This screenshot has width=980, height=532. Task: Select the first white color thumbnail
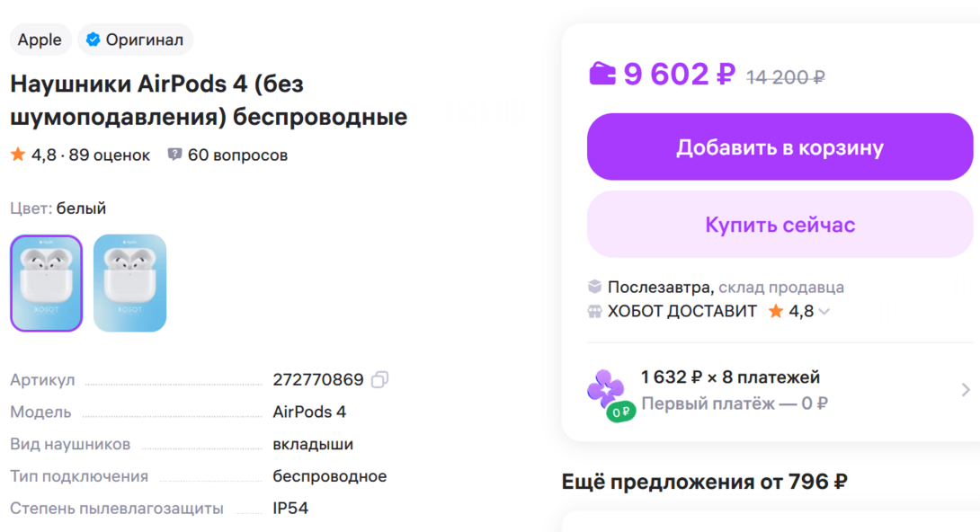(x=46, y=283)
